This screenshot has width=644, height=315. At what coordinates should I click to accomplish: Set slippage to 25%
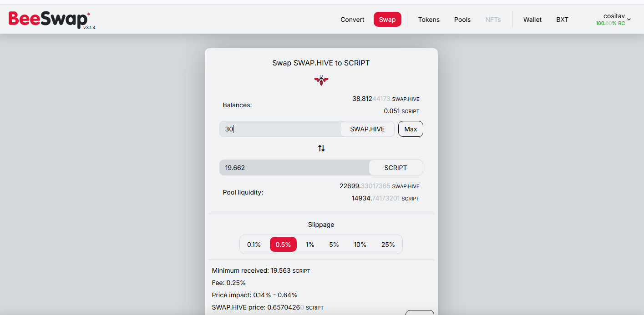pyautogui.click(x=388, y=245)
